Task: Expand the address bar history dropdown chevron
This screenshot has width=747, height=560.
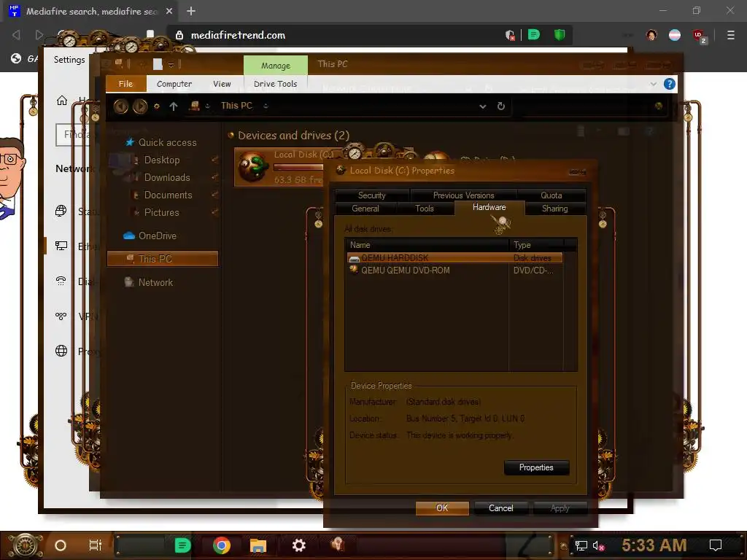Action: (483, 106)
